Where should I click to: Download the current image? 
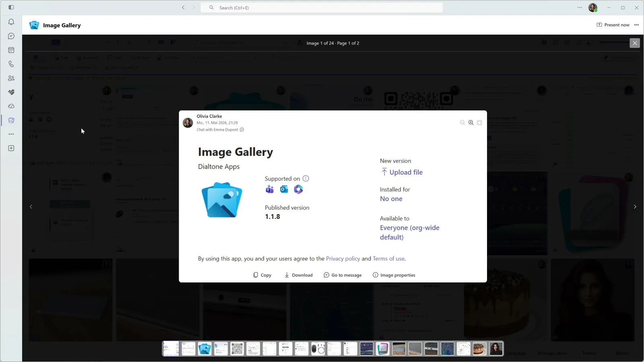(299, 275)
